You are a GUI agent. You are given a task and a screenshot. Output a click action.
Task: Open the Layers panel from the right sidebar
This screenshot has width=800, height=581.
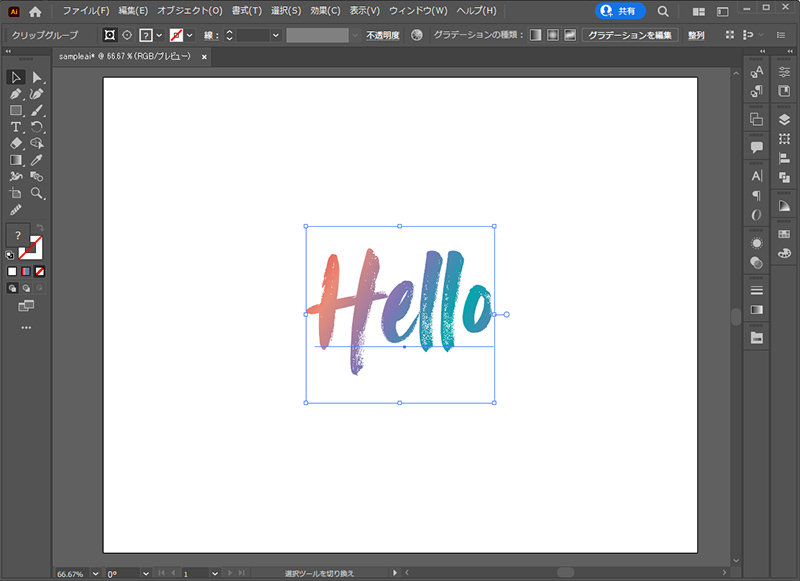785,118
